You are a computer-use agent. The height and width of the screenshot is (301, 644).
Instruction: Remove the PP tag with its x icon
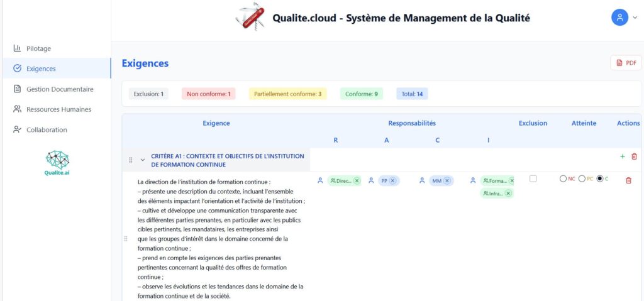click(392, 181)
